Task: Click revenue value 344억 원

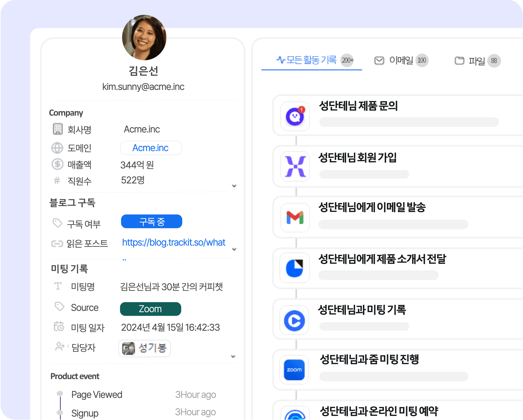Action: tap(137, 165)
